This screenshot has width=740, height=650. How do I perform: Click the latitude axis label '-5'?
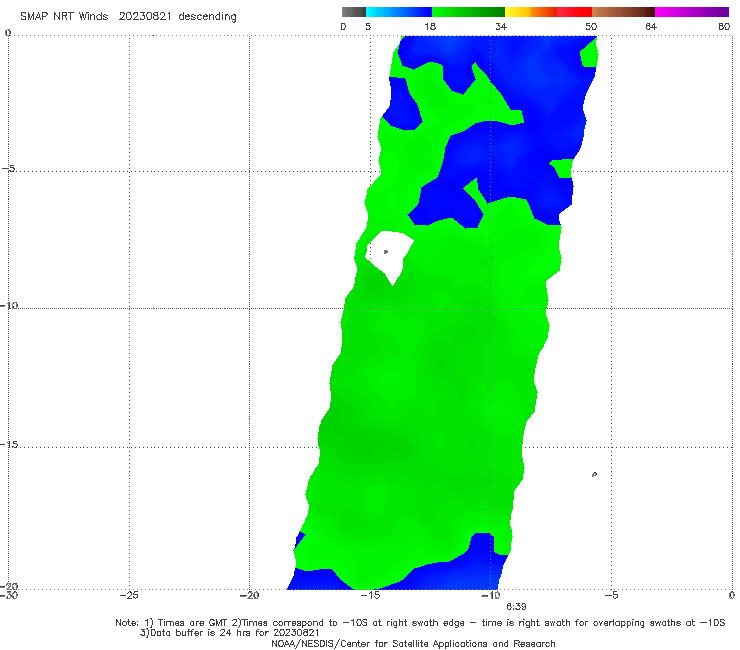pos(9,168)
